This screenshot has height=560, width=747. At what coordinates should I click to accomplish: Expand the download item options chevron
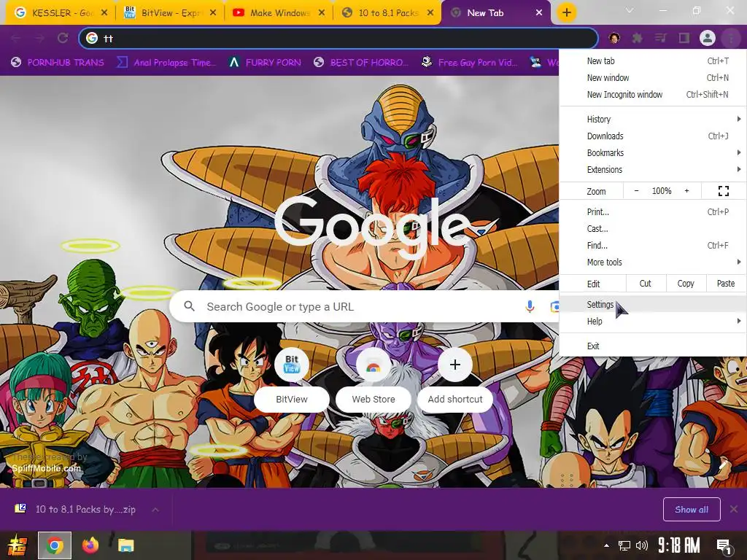click(155, 510)
